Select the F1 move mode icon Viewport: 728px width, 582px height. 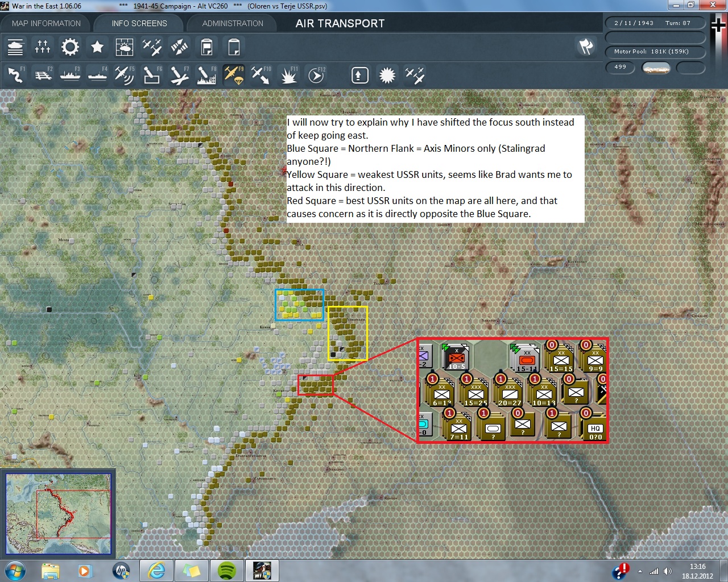(15, 75)
